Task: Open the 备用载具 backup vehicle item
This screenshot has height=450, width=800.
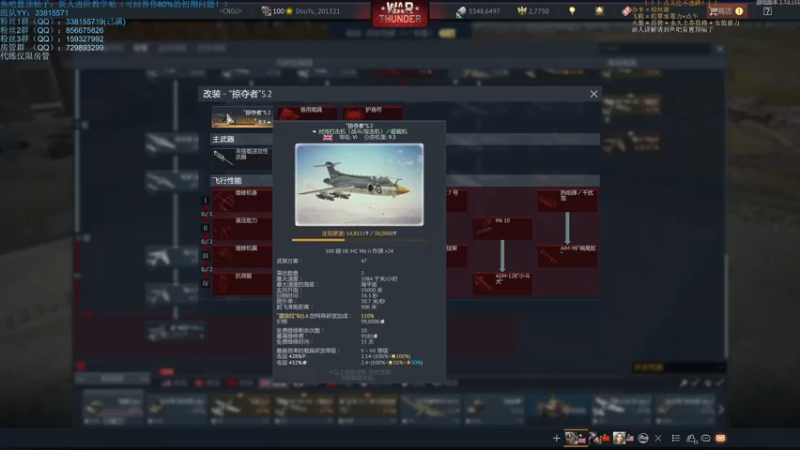Action: point(308,113)
